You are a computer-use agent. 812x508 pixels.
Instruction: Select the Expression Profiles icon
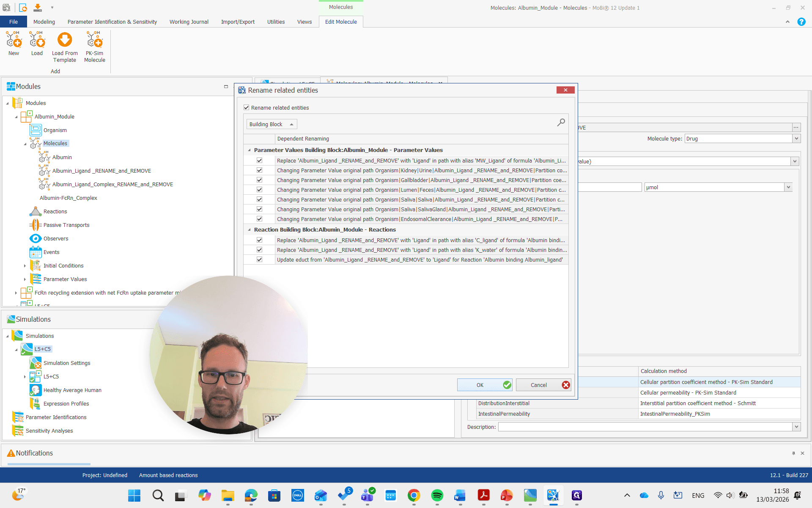pyautogui.click(x=36, y=403)
